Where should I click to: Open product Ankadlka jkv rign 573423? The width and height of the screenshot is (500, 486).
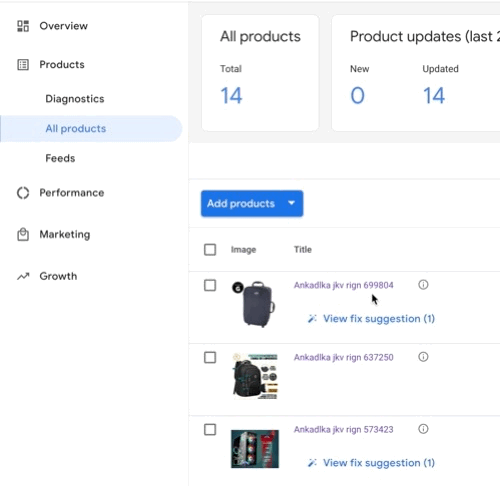pos(343,429)
